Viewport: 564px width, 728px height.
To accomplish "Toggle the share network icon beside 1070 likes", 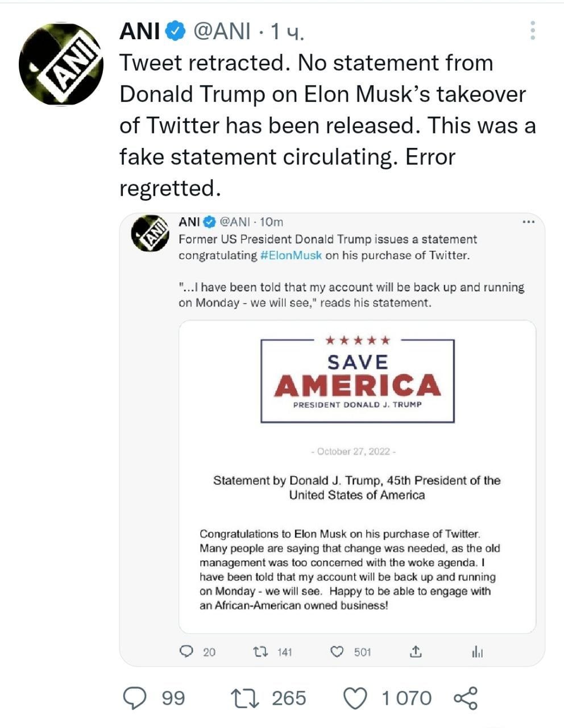I will click(467, 697).
